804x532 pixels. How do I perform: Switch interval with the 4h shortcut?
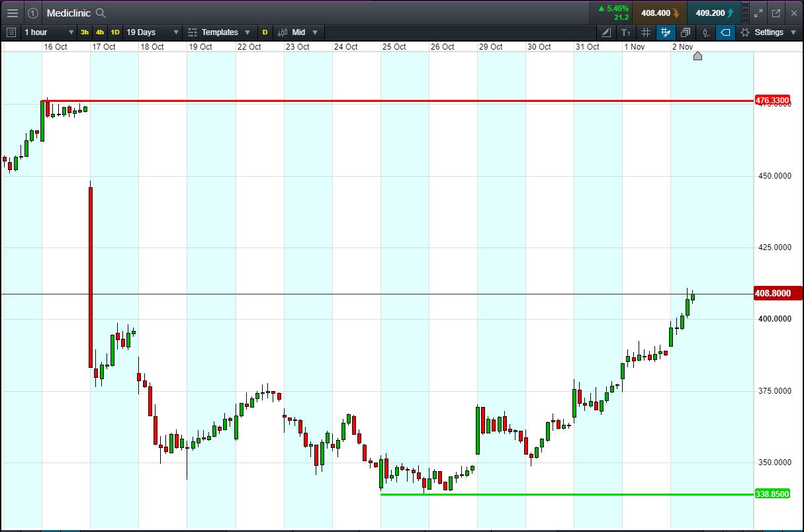100,32
